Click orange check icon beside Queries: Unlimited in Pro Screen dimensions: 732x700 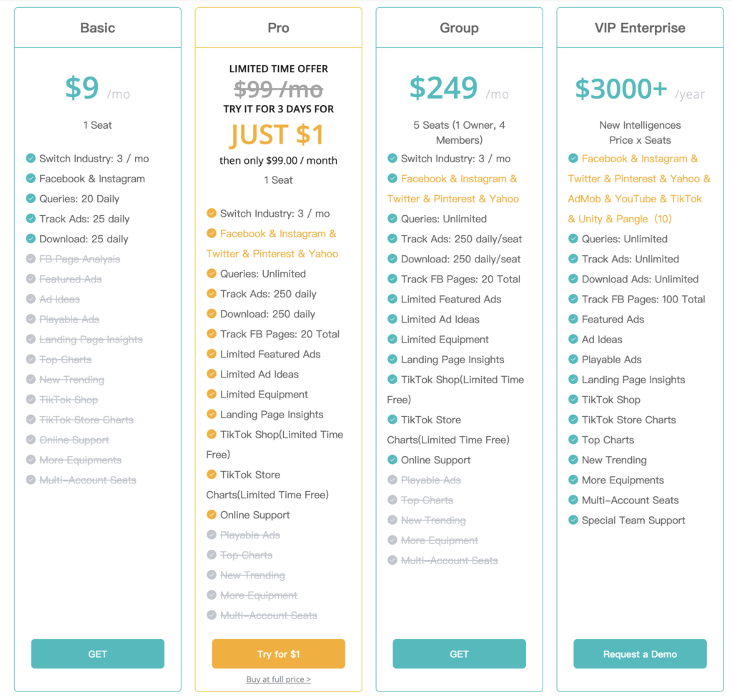pyautogui.click(x=212, y=273)
